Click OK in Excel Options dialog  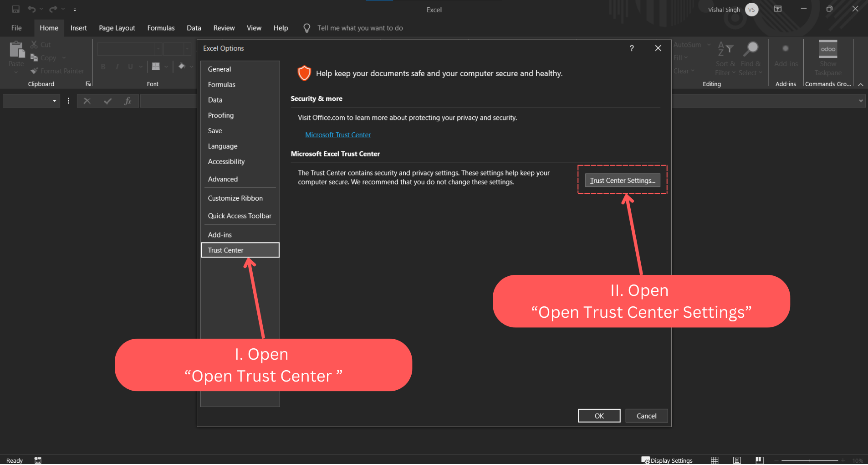point(599,416)
